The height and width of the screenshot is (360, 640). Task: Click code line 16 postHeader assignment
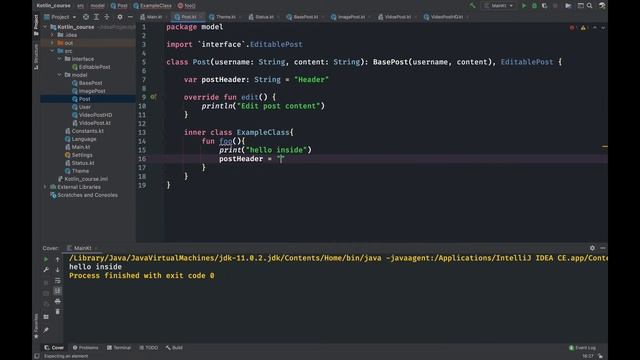click(251, 159)
